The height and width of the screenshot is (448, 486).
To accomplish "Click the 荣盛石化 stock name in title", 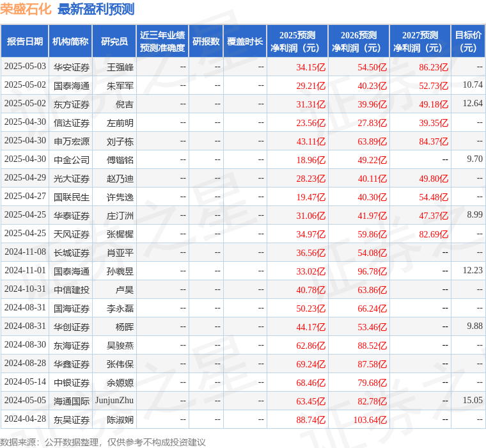I will click(26, 9).
